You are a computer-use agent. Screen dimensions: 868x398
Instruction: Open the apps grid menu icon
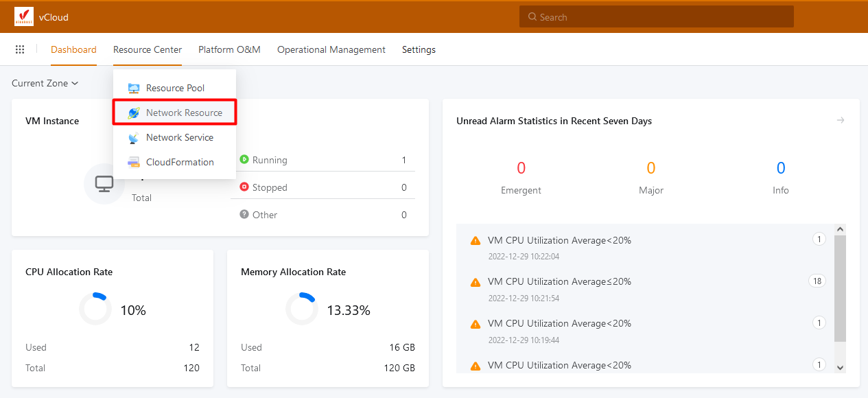20,49
